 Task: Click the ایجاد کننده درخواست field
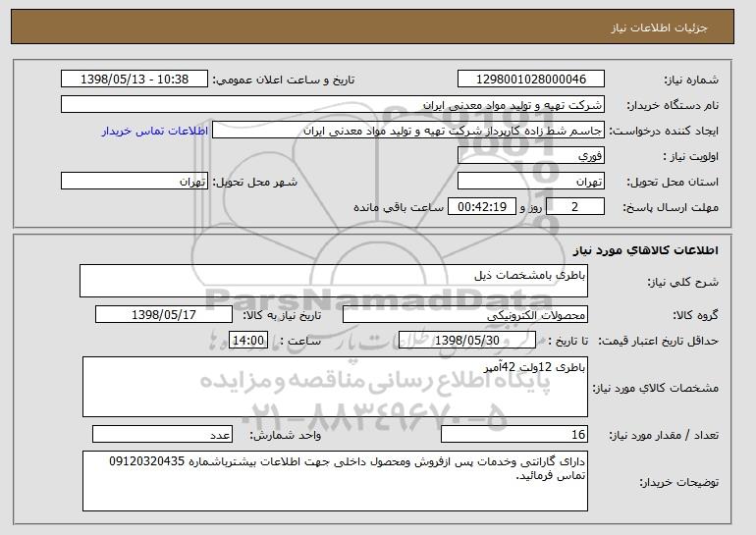(408, 131)
